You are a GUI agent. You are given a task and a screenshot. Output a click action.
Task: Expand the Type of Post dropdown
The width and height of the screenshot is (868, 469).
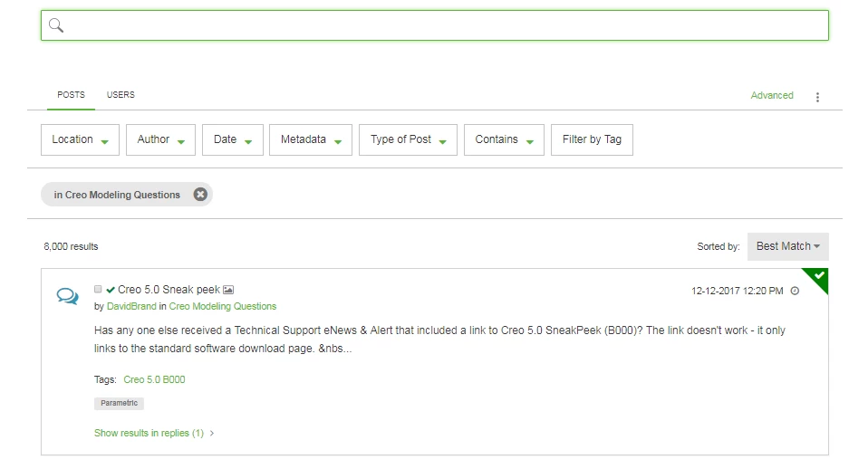408,140
